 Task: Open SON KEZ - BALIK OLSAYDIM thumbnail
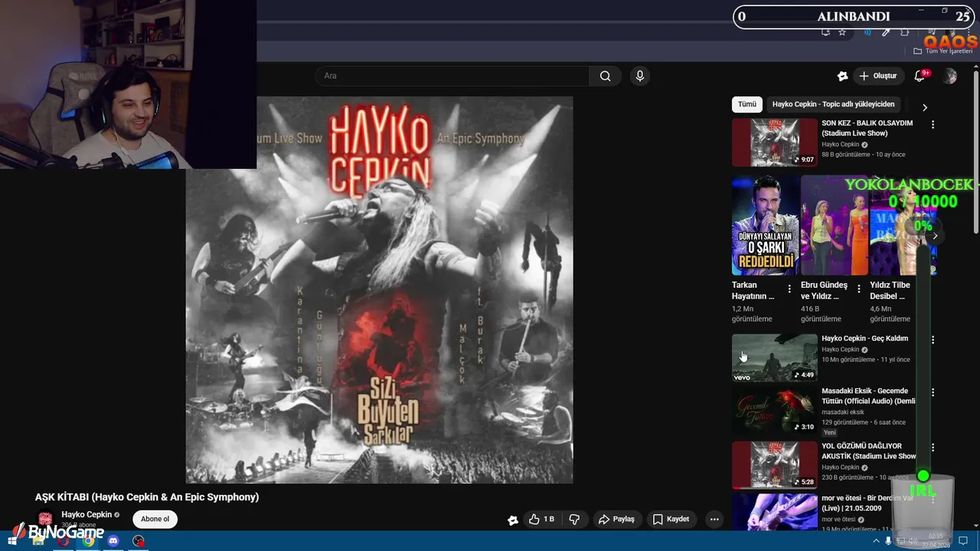(774, 142)
